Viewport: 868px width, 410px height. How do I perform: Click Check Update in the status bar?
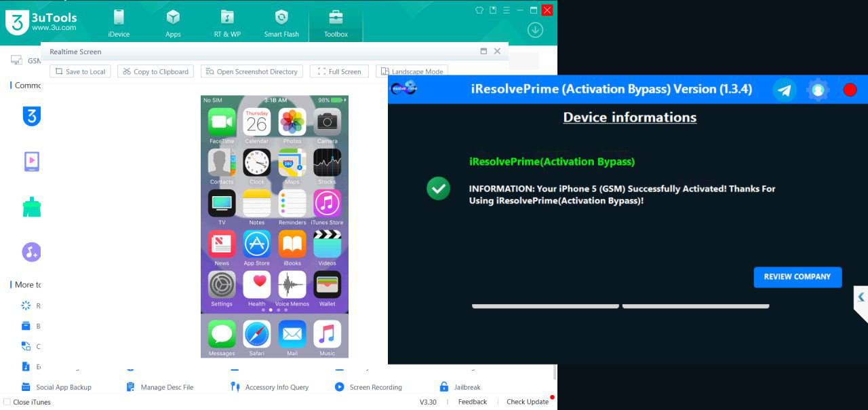[x=528, y=402]
